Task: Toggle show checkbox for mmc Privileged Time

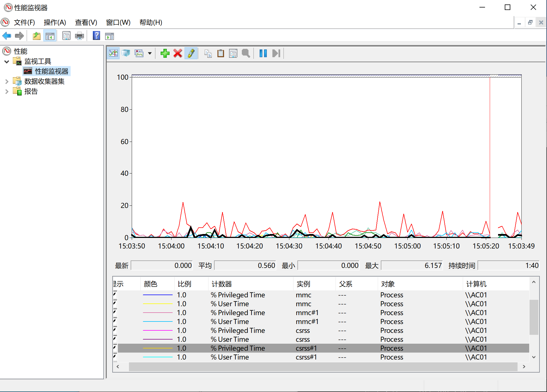Action: pos(115,295)
